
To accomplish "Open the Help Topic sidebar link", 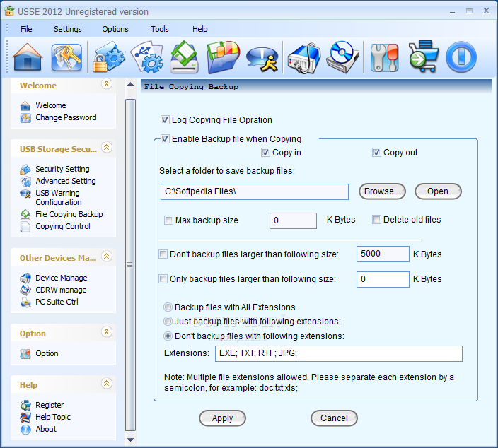I will click(x=53, y=417).
